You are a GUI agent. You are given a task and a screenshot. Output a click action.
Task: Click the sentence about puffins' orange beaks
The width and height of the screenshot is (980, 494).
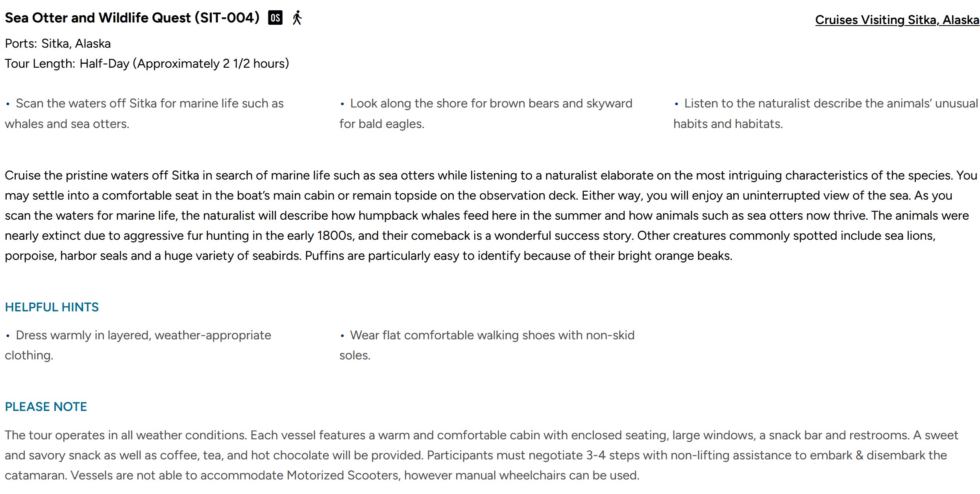(x=518, y=256)
